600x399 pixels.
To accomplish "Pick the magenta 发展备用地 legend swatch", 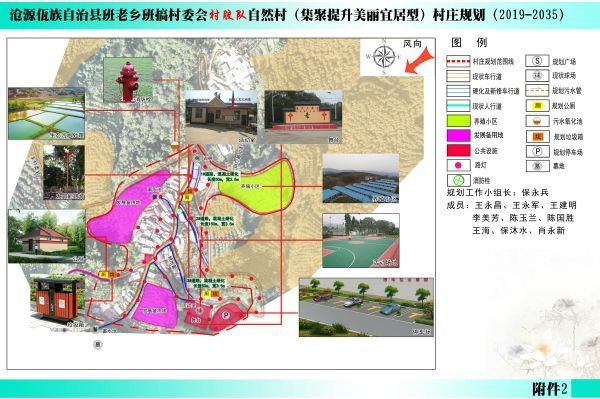I will [458, 135].
